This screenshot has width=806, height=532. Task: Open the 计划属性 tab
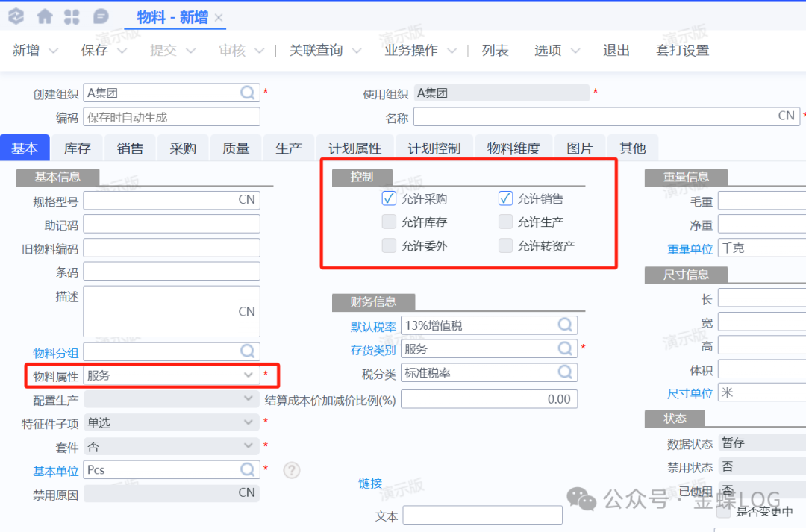click(x=354, y=148)
